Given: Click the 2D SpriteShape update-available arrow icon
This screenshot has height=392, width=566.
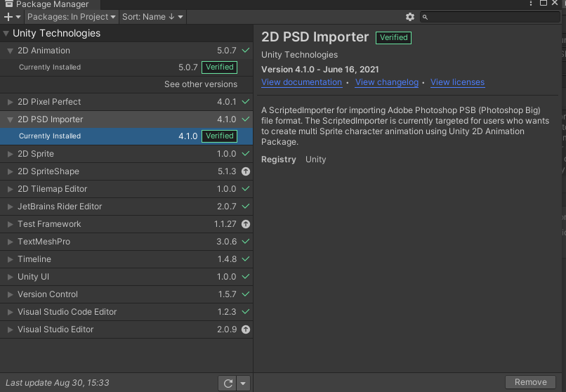Looking at the screenshot, I should [246, 171].
